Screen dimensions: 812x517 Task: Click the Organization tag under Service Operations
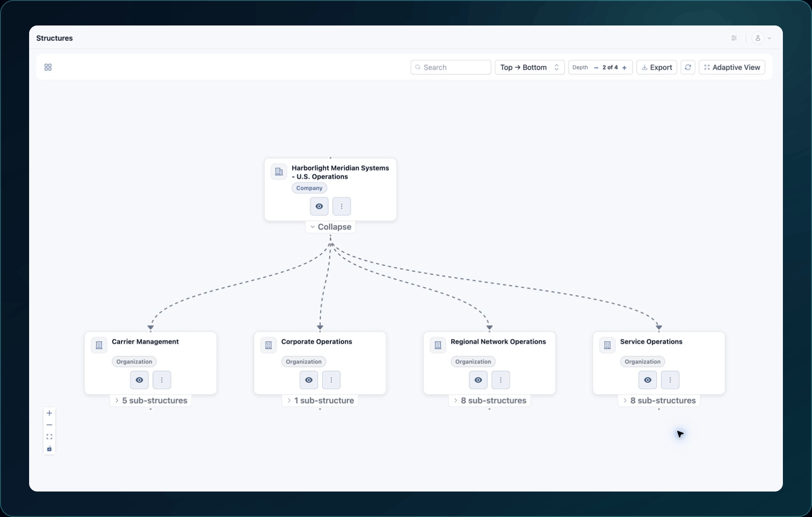642,362
